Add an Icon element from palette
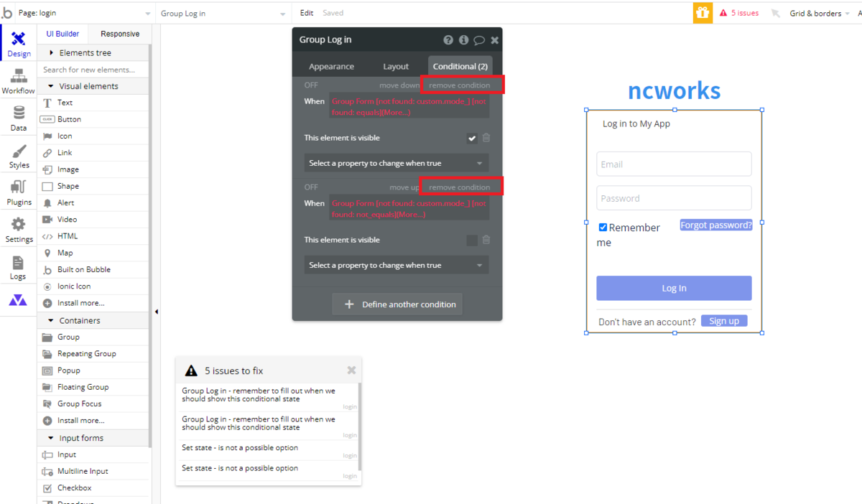 pos(93,136)
